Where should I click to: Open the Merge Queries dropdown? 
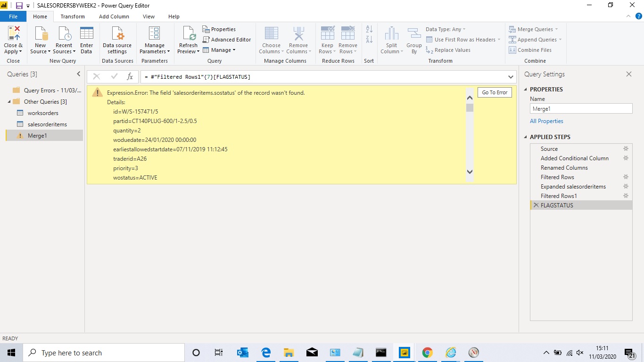534,29
